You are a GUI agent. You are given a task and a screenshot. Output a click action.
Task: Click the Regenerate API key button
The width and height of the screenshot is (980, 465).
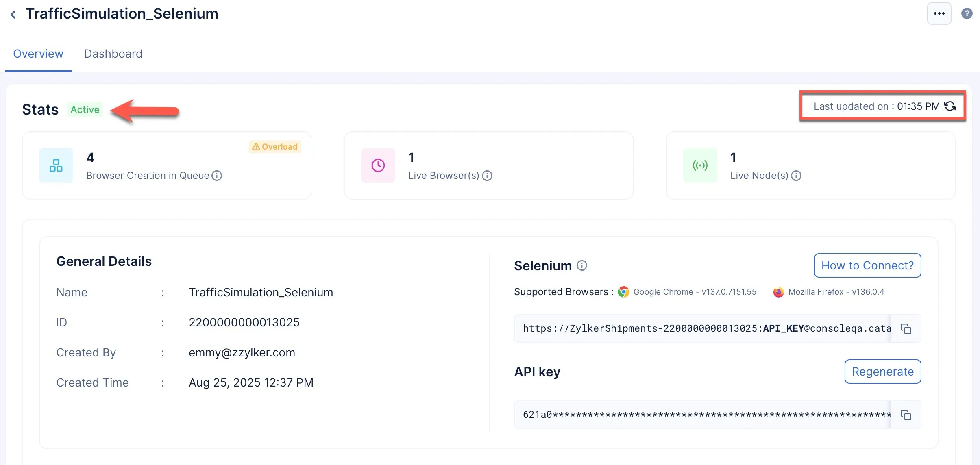coord(882,372)
